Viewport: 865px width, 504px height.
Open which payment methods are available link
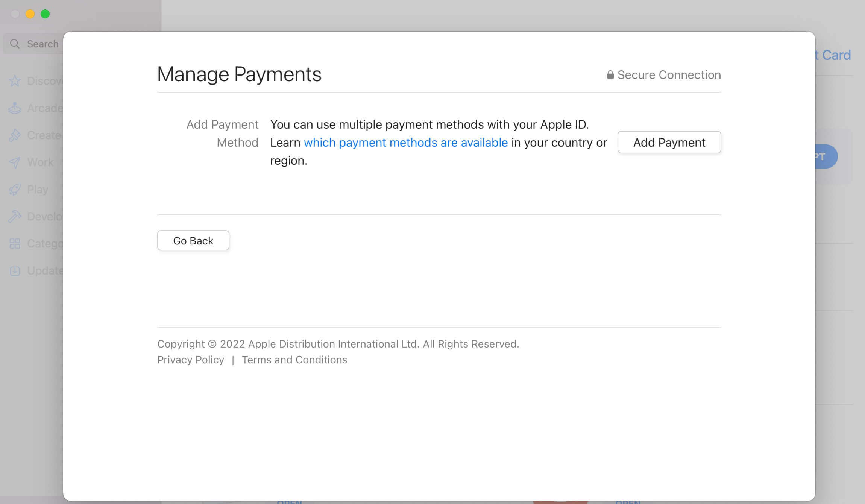pyautogui.click(x=405, y=142)
